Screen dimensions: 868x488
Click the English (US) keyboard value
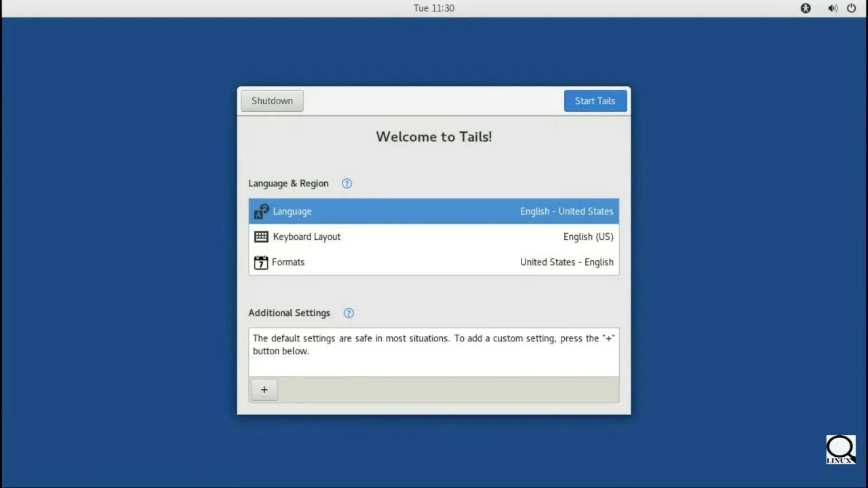pyautogui.click(x=589, y=237)
